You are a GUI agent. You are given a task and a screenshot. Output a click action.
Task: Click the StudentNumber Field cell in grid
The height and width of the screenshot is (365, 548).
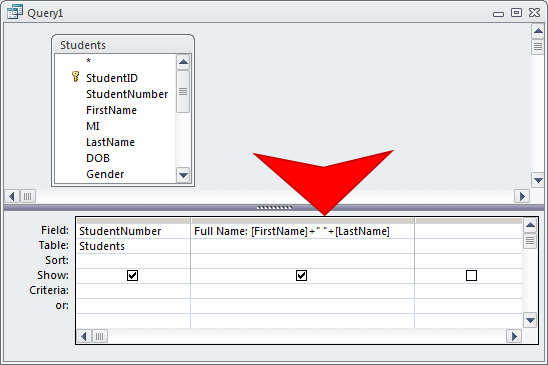133,231
